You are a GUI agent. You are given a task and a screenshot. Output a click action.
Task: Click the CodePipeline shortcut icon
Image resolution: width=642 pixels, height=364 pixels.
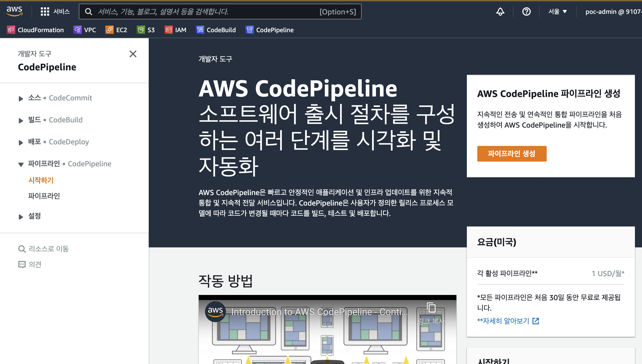click(x=249, y=30)
